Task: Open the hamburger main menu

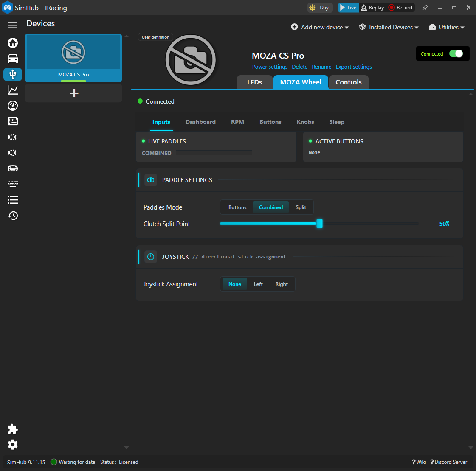Action: point(12,25)
